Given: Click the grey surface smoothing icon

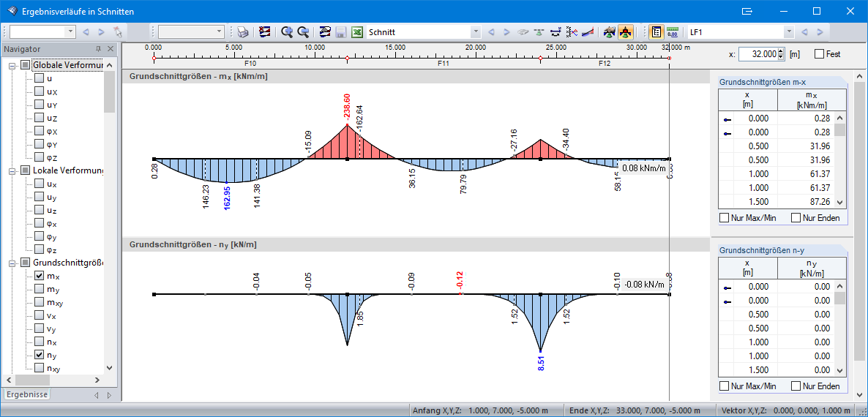Looking at the screenshot, I should (x=523, y=32).
